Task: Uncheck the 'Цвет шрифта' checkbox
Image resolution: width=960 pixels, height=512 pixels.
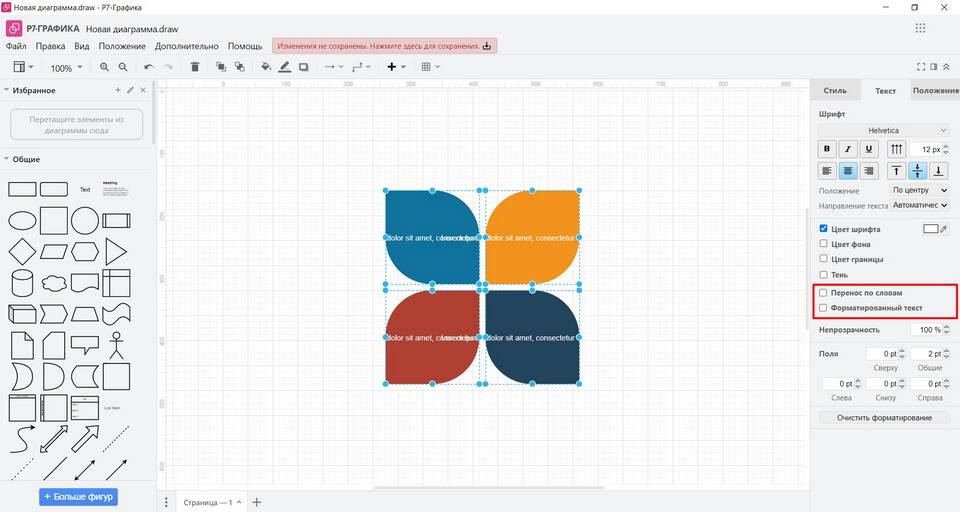Action: (x=823, y=229)
